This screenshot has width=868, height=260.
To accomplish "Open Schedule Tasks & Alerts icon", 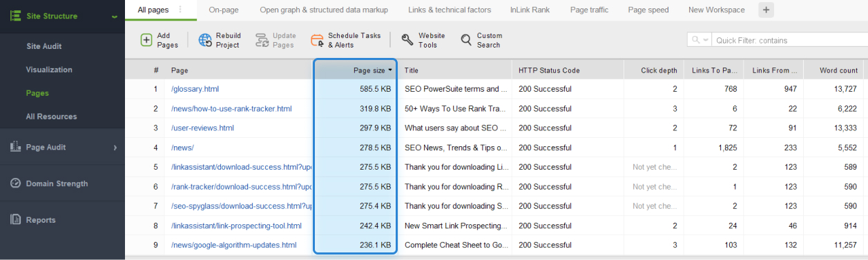I will pyautogui.click(x=317, y=40).
